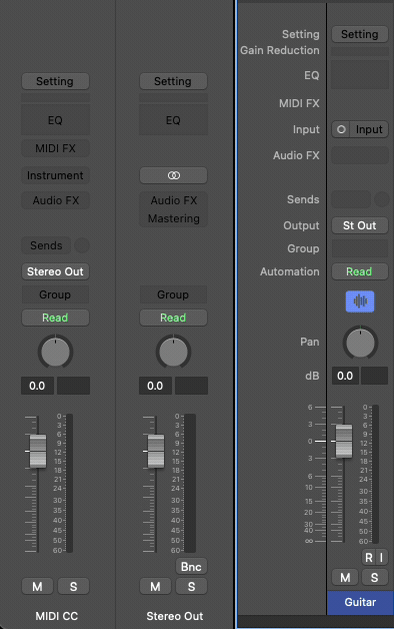Click peak level display on MIDI CC strip
The width and height of the screenshot is (394, 629).
(73, 386)
